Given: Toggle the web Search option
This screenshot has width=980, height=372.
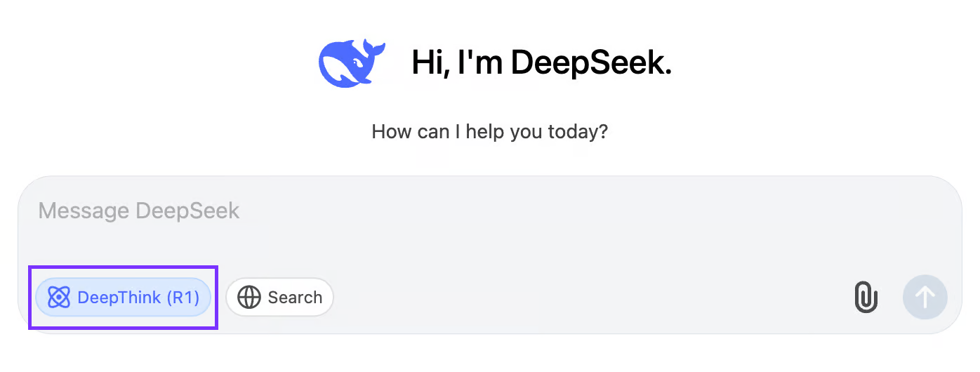Looking at the screenshot, I should pyautogui.click(x=279, y=298).
